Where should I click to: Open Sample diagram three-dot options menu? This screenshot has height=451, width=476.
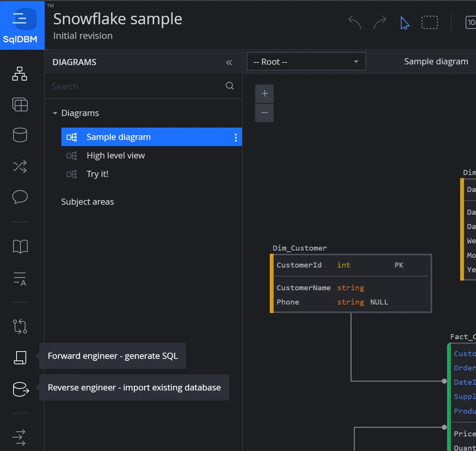[x=235, y=138]
